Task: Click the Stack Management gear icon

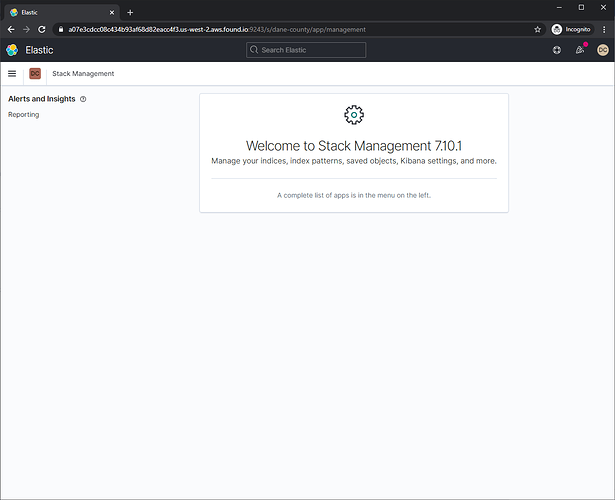Action: (x=354, y=115)
